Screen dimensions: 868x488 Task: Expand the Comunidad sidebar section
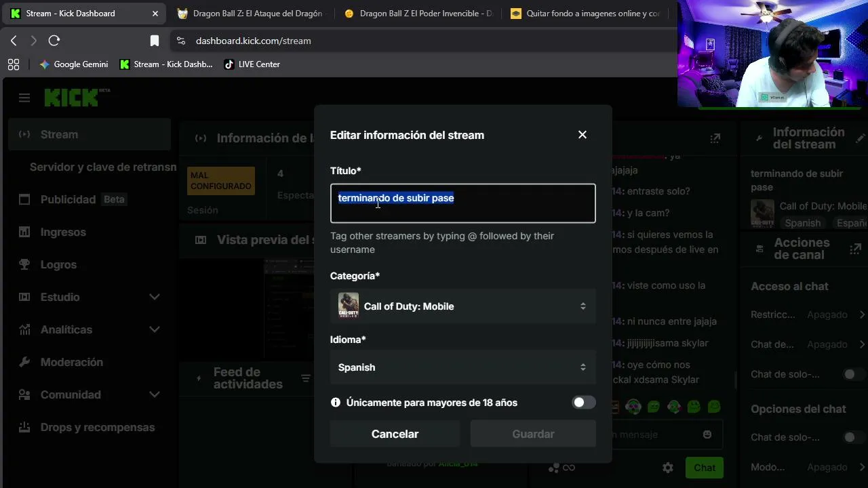click(x=90, y=394)
